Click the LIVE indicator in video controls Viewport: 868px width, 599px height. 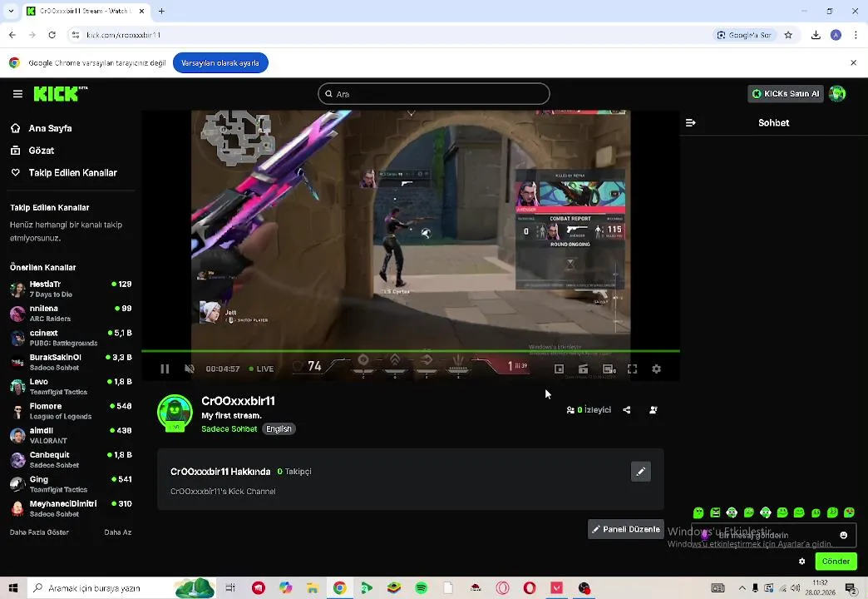(261, 369)
